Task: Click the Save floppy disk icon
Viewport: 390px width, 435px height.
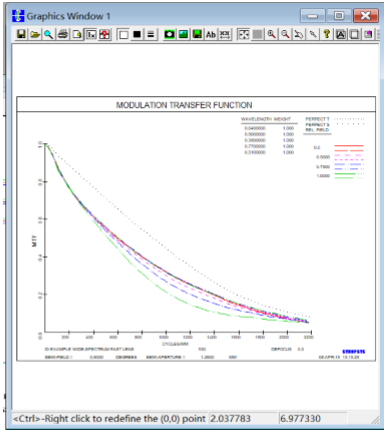Action: pyautogui.click(x=21, y=34)
